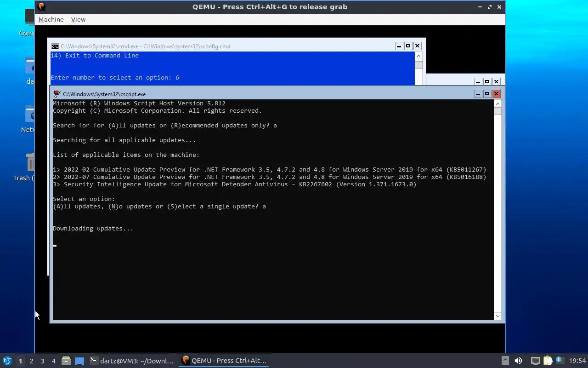588x368 pixels.
Task: Click '14) Exit to Command Line' text
Action: [95, 56]
